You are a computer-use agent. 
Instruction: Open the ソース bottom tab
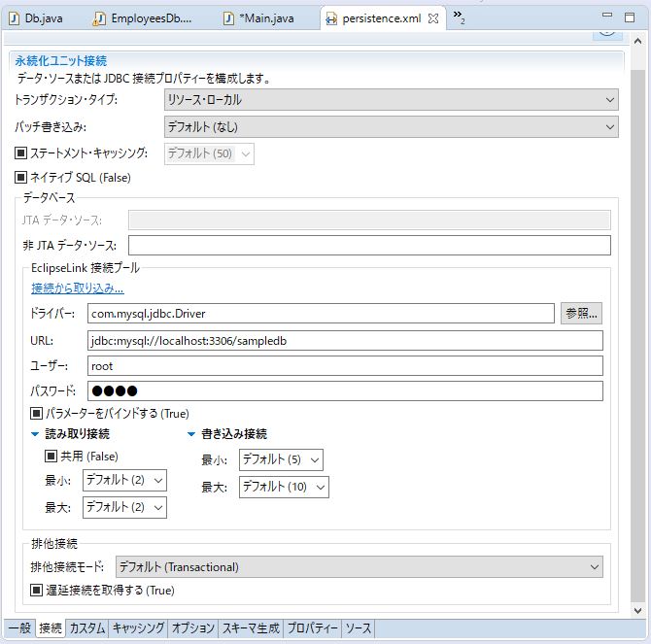[358, 628]
